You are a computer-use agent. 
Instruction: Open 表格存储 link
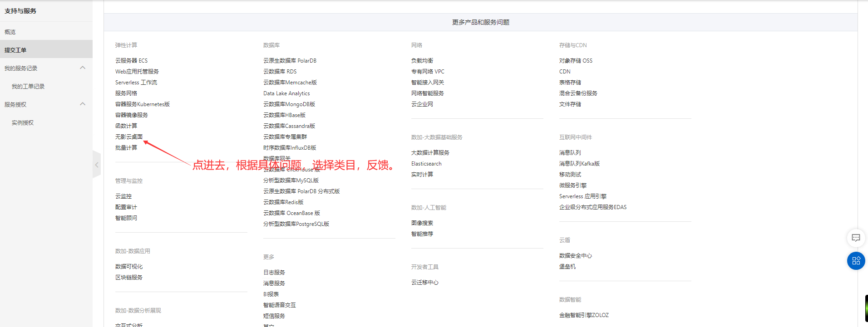[570, 82]
